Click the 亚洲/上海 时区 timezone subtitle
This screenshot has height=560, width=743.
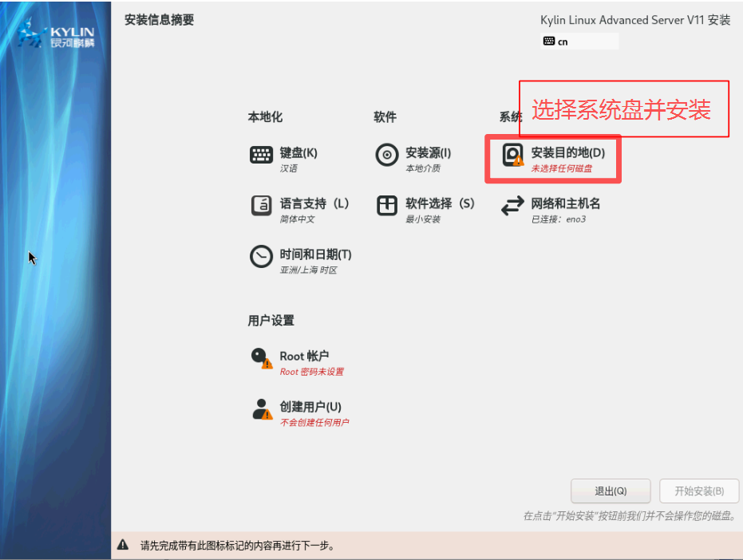pos(308,270)
